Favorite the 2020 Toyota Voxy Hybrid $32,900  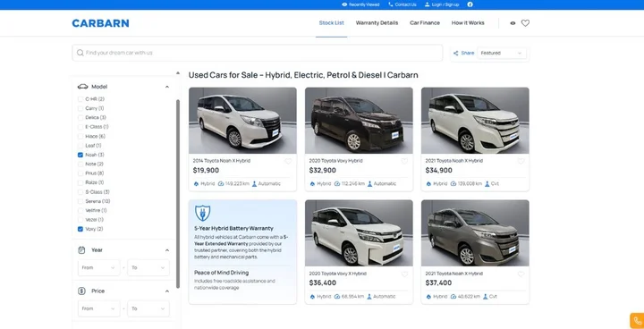[x=404, y=162]
